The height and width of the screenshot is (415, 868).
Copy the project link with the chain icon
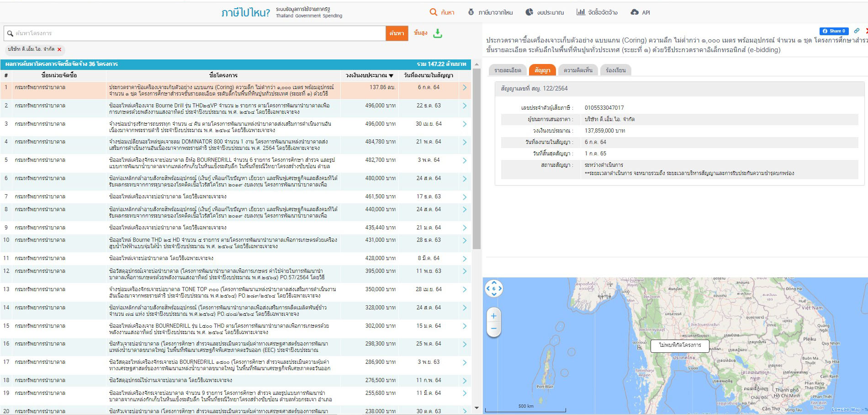tap(857, 31)
